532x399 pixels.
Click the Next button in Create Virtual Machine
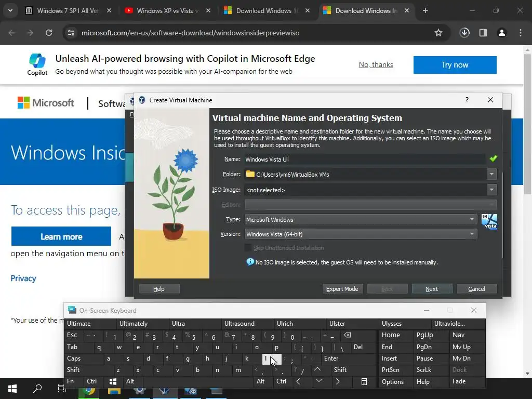coord(432,289)
